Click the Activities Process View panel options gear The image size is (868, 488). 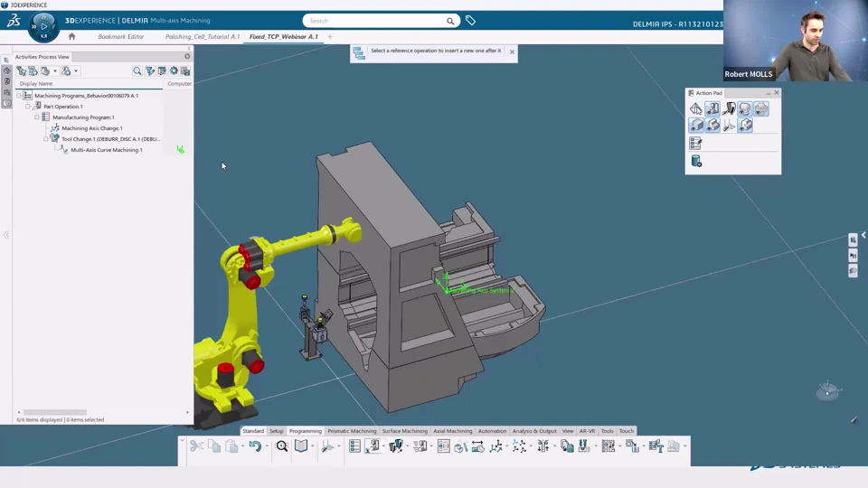coord(187,56)
